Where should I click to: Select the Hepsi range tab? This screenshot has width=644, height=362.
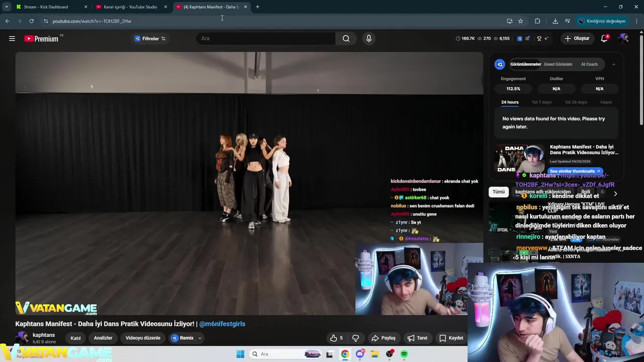606,102
